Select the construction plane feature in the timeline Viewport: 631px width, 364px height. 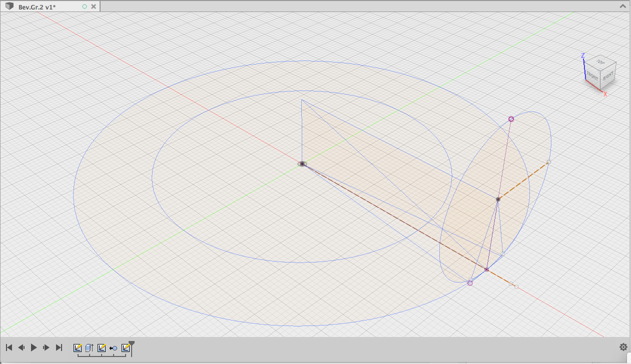[x=89, y=347]
